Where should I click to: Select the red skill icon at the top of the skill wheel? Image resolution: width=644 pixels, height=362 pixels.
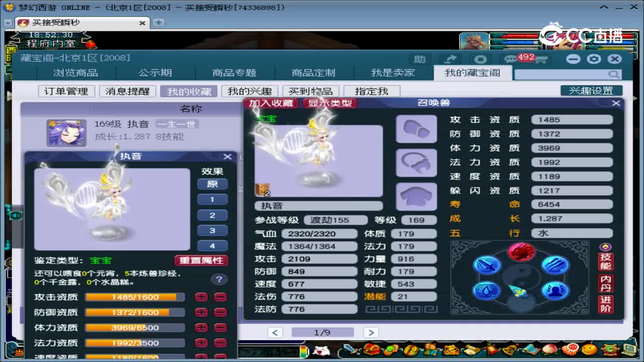coord(521,251)
